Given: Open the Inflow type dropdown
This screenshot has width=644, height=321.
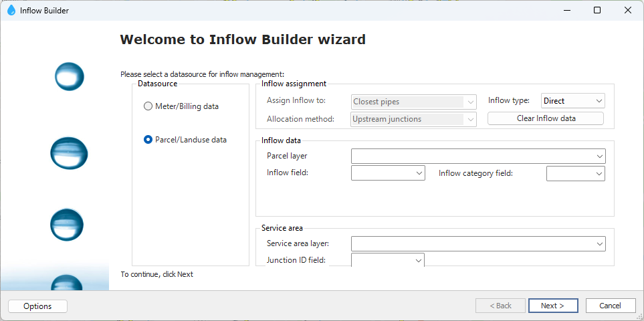Looking at the screenshot, I should [572, 101].
